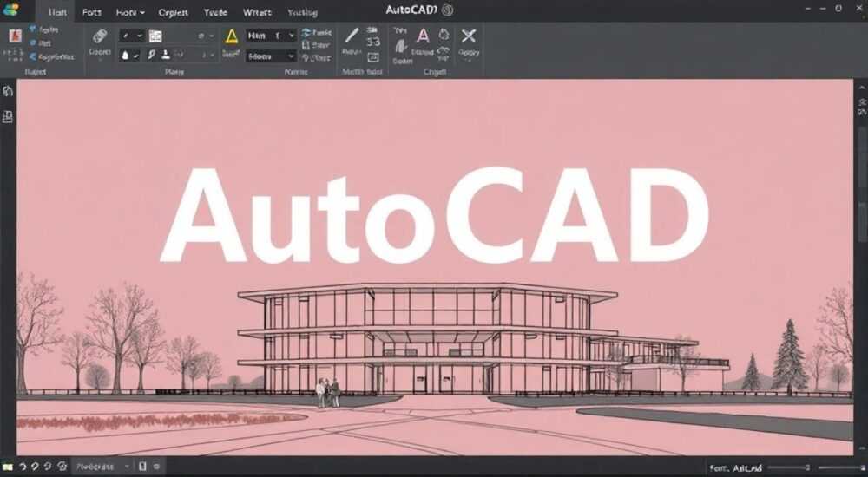Click the second icon in the left sidebar
The height and width of the screenshot is (477, 868).
(x=8, y=117)
